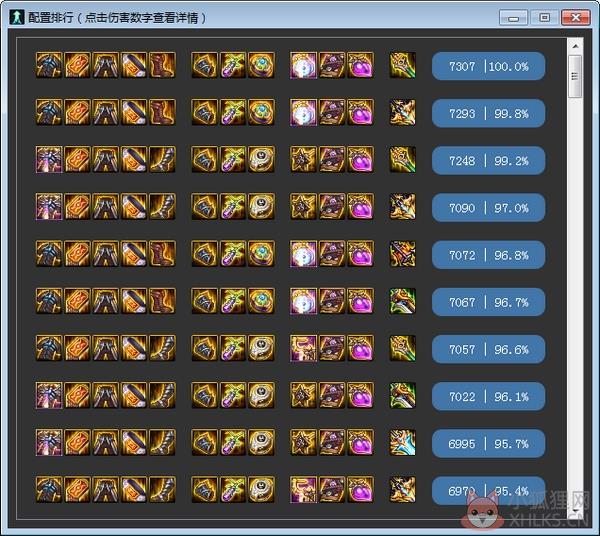This screenshot has width=600, height=536.
Task: View details of the 7248 | 99.2% entry
Action: (x=488, y=160)
